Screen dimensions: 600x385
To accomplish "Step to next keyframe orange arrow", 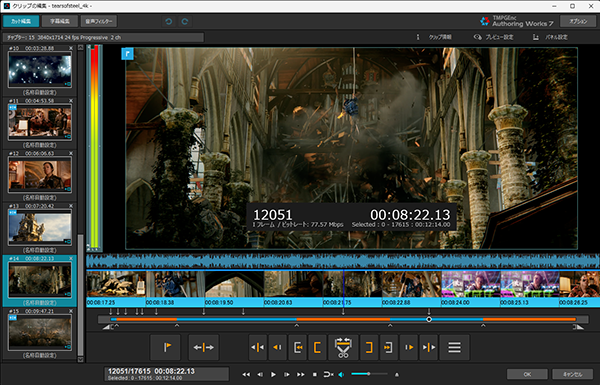I will pos(409,347).
